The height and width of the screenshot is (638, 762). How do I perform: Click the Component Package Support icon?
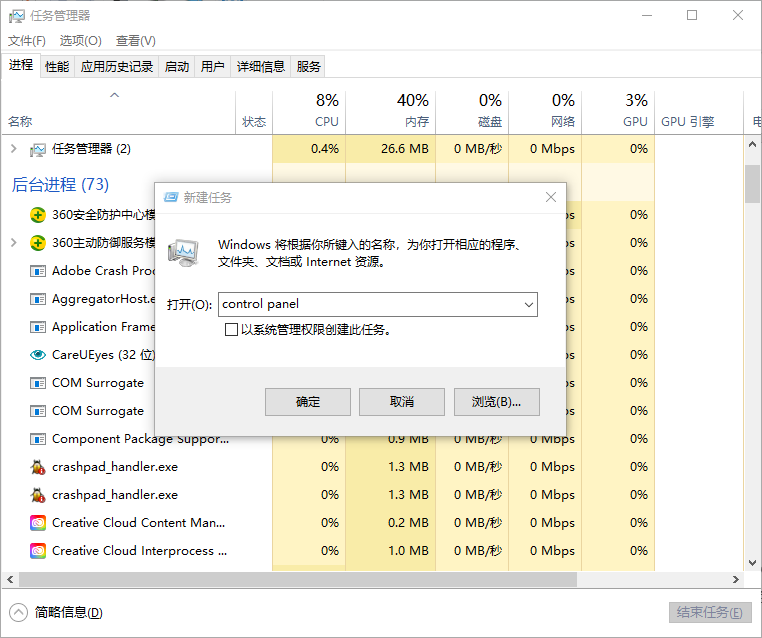[x=38, y=439]
